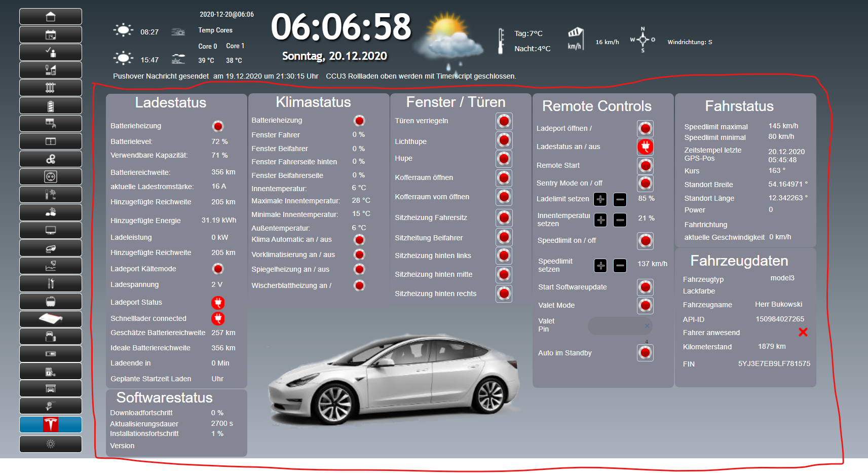
Task: Toggle Ladeport Kältemode indicator
Action: tap(218, 269)
